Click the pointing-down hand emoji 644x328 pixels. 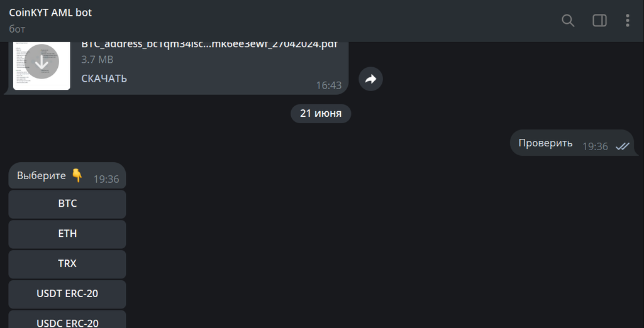tap(77, 176)
